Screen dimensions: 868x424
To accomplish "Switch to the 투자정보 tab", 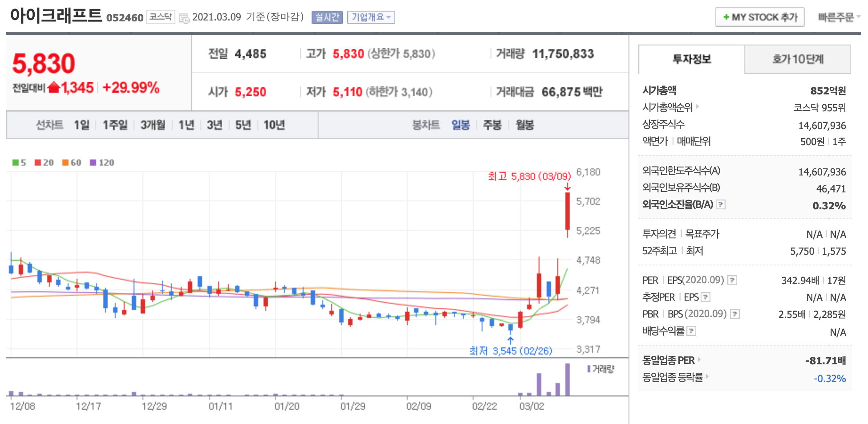I will [691, 59].
